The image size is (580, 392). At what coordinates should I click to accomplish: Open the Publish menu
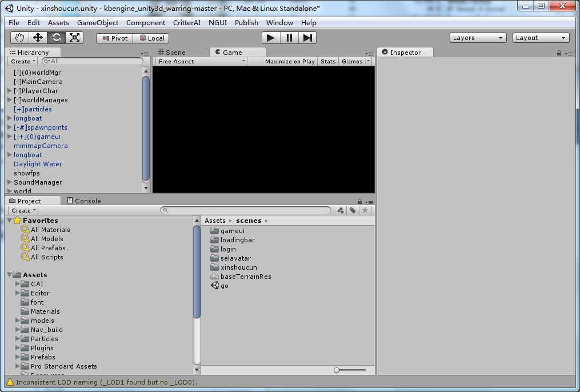tap(246, 22)
